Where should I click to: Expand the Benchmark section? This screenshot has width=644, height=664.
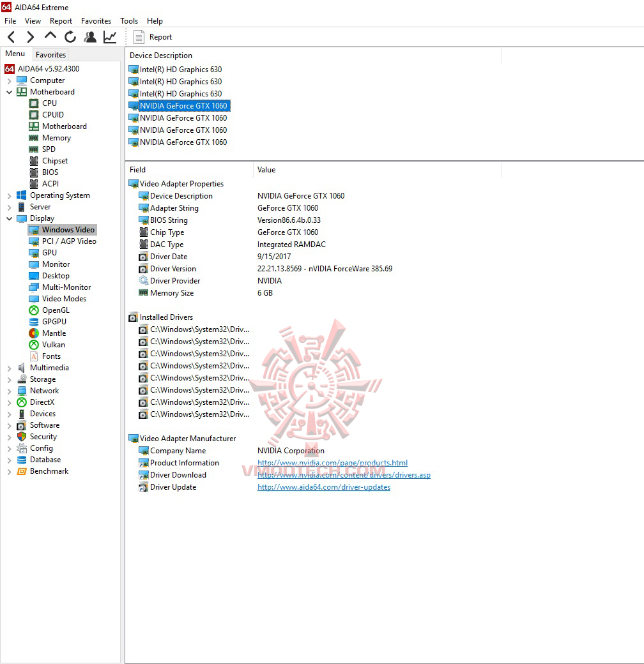point(9,471)
